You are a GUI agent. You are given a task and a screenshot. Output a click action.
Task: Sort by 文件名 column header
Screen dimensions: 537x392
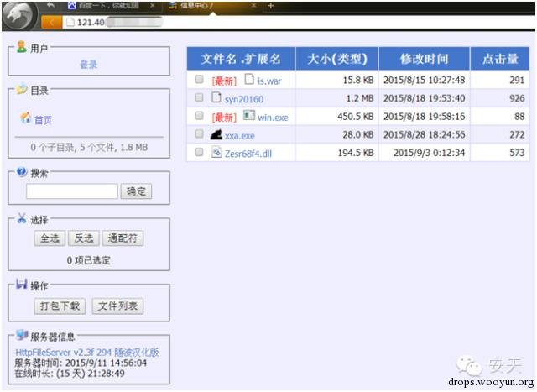(x=240, y=59)
